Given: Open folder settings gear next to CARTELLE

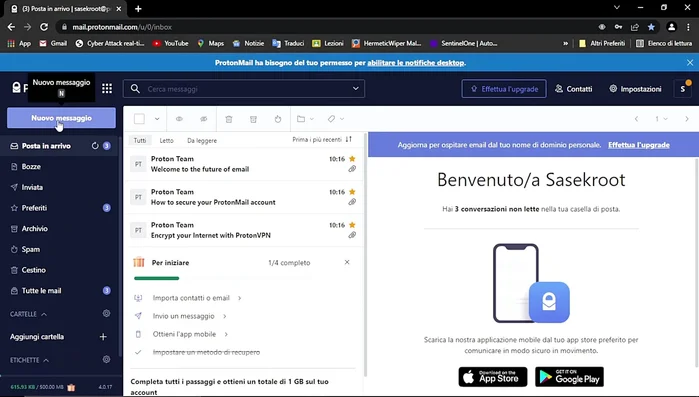Looking at the screenshot, I should point(106,313).
